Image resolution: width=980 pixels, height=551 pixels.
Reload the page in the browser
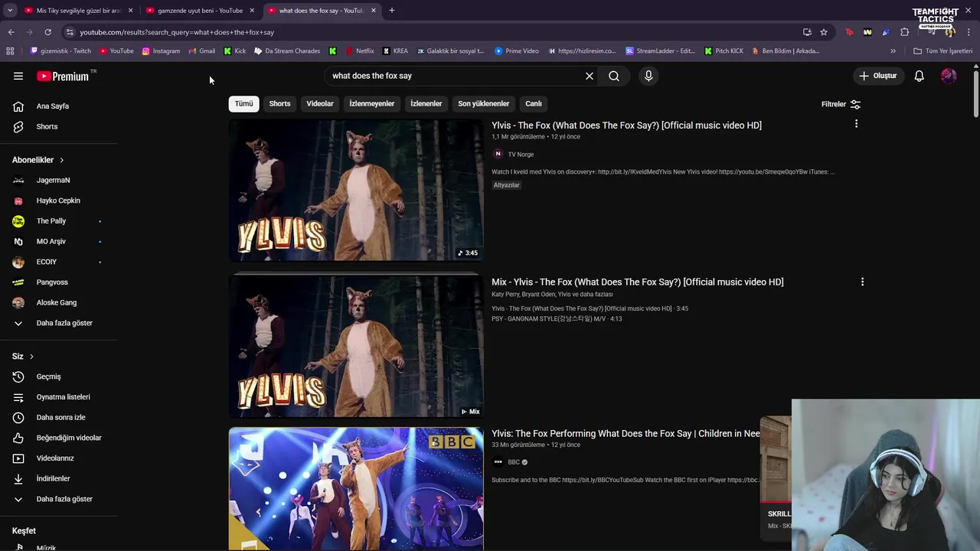tap(47, 32)
